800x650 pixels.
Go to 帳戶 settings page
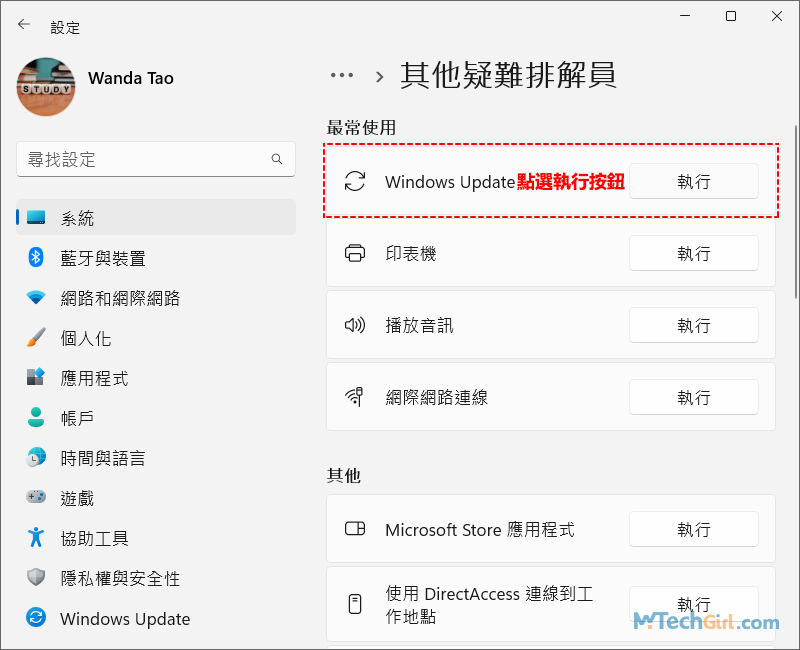point(77,418)
